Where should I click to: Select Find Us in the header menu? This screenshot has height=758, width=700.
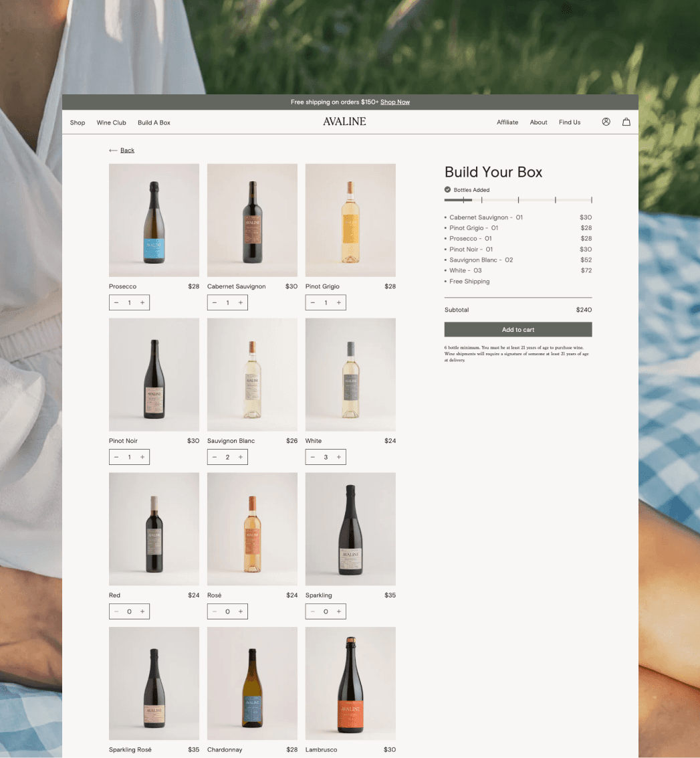tap(570, 122)
